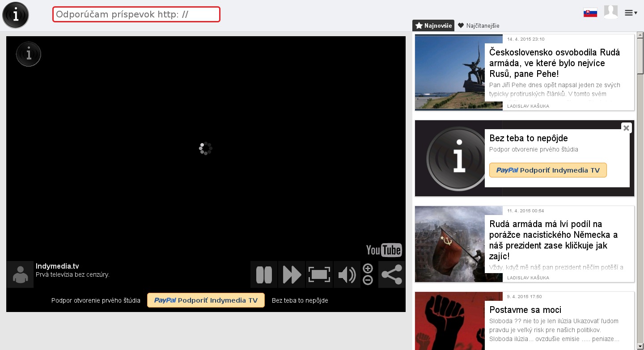Switch to the Najnovšie tab
Image resolution: width=644 pixels, height=350 pixels.
(433, 25)
